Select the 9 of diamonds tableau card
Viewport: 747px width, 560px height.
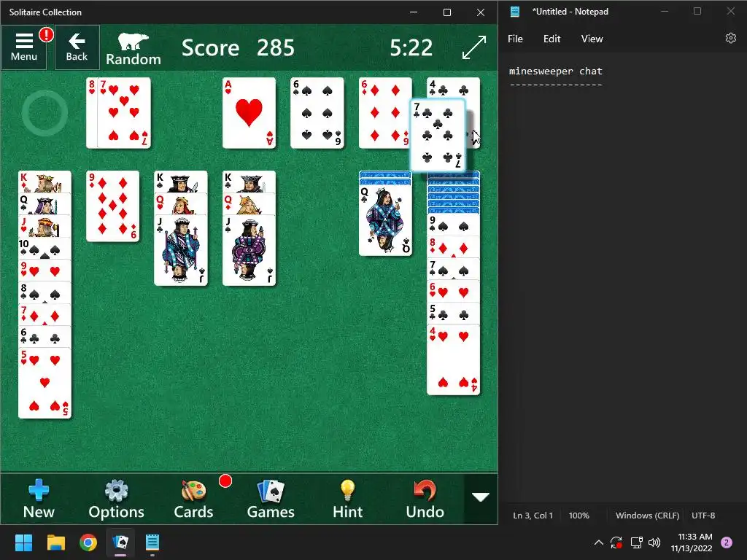(x=113, y=206)
